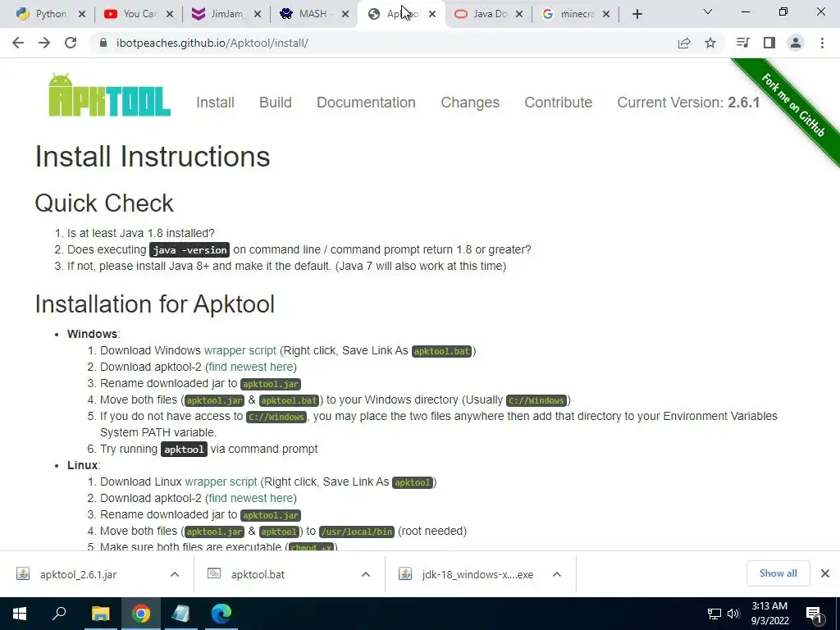
Task: Click Linux find newest here link
Action: point(251,498)
